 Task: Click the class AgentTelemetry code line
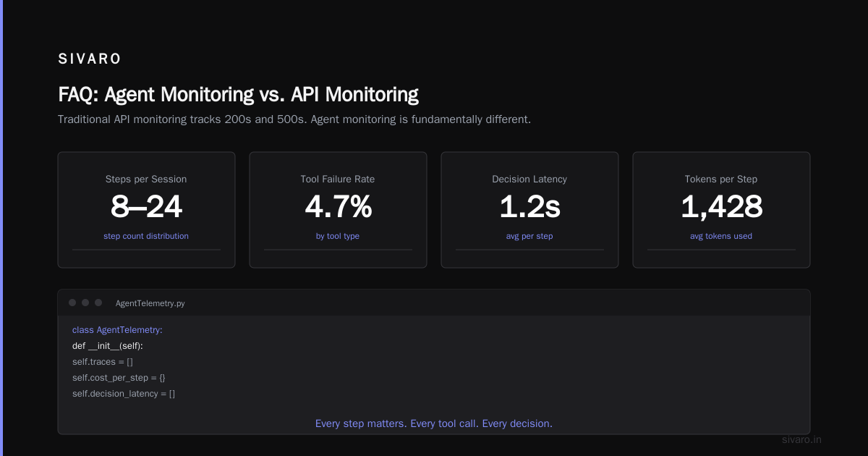[x=117, y=330]
